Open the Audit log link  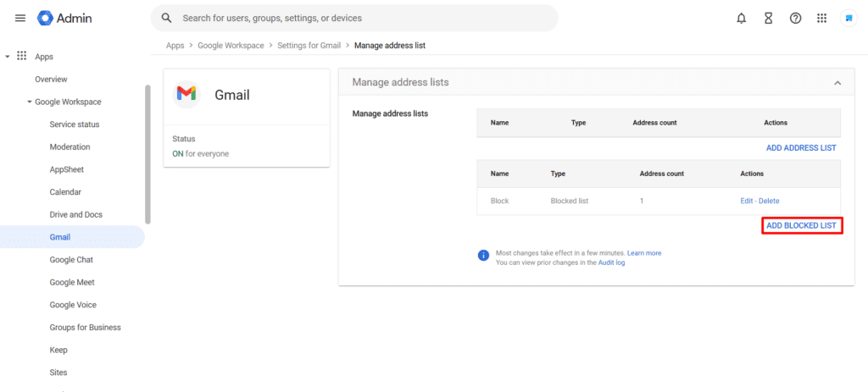pos(612,262)
